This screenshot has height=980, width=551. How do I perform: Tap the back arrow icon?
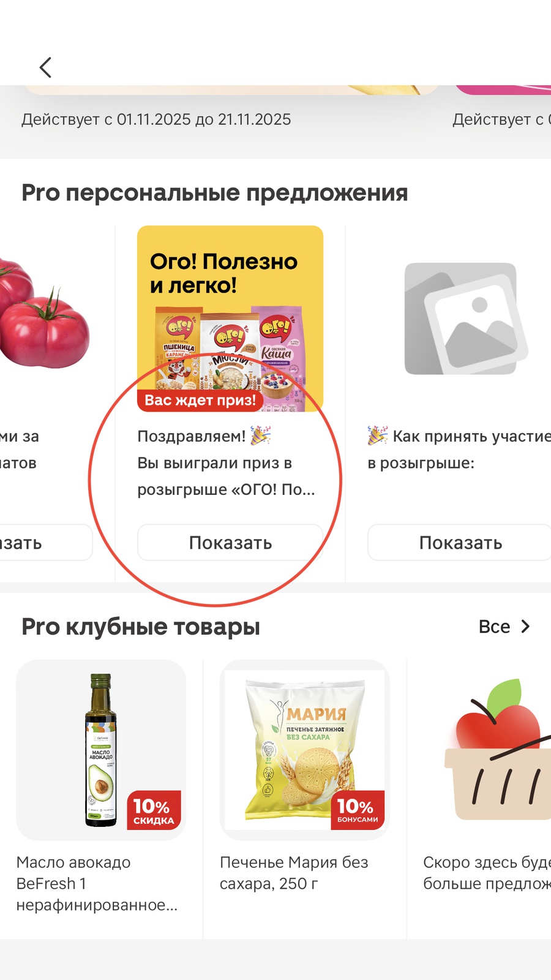[45, 67]
